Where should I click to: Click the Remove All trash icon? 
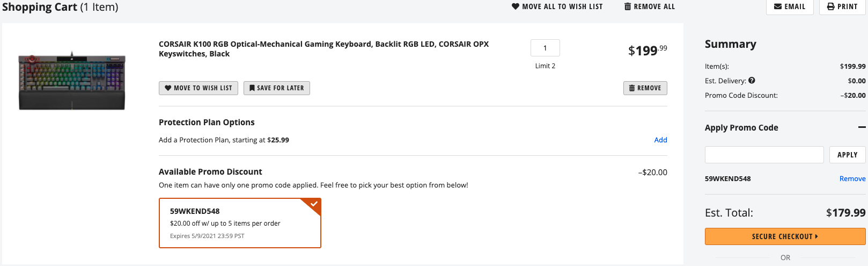pyautogui.click(x=628, y=6)
